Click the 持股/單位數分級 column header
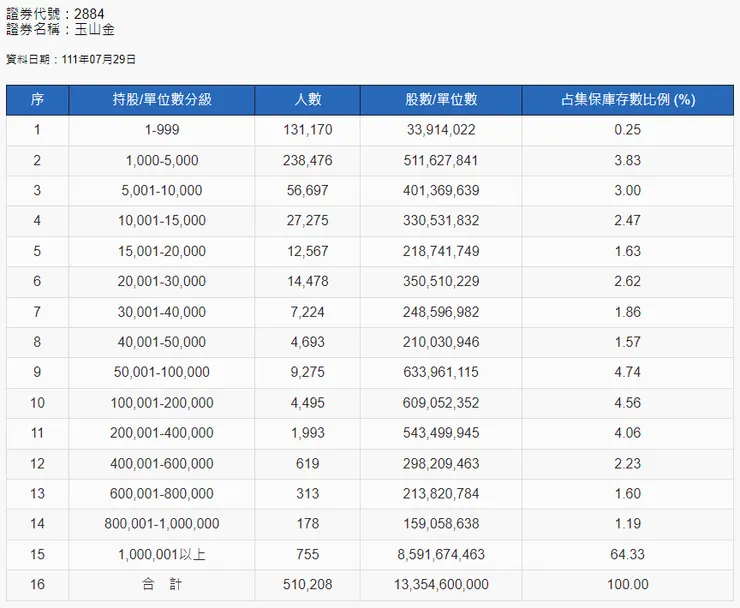 [x=162, y=100]
